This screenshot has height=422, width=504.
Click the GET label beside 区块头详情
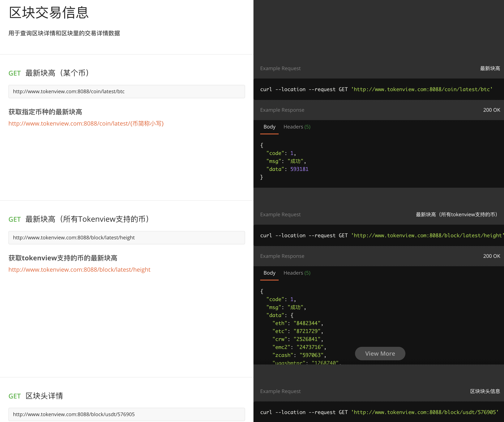(14, 396)
